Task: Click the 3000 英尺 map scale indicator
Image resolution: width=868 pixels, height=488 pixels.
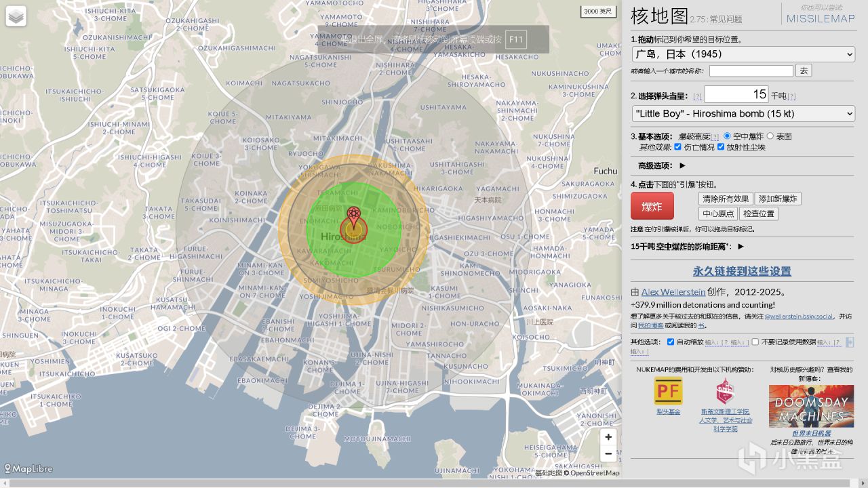Action: (599, 12)
